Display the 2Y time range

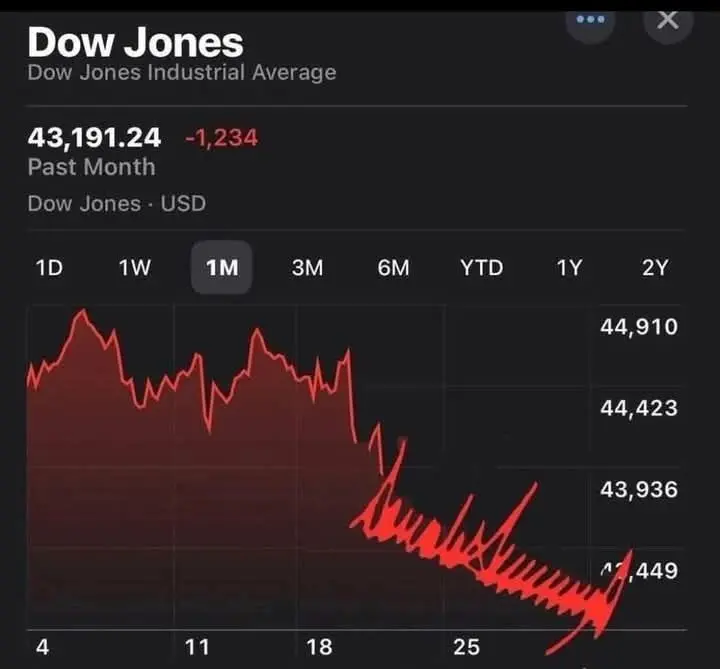pos(654,268)
